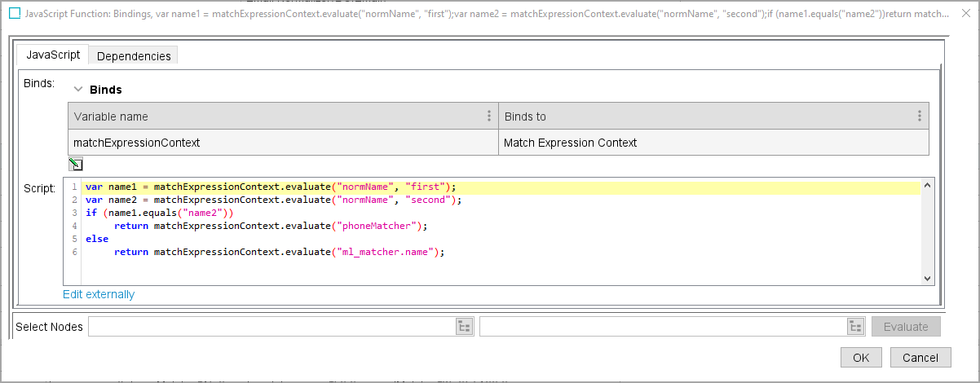Click the Evaluate button
This screenshot has width=980, height=383.
click(906, 327)
